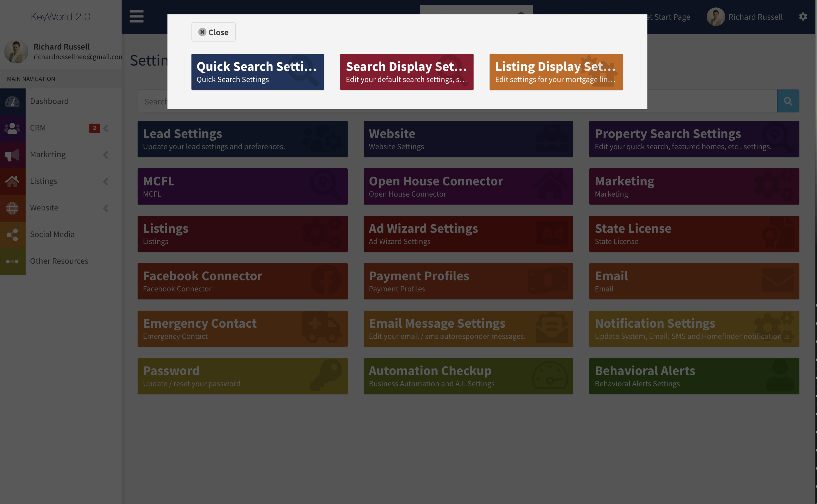The image size is (817, 504).
Task: Click the Social Media share icon
Action: [x=13, y=235]
